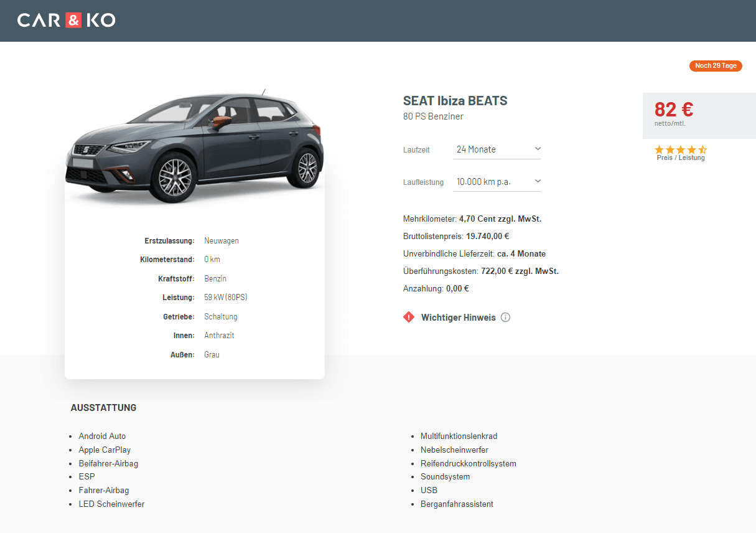
Task: Click the Noch 29 Tage badge
Action: click(716, 66)
